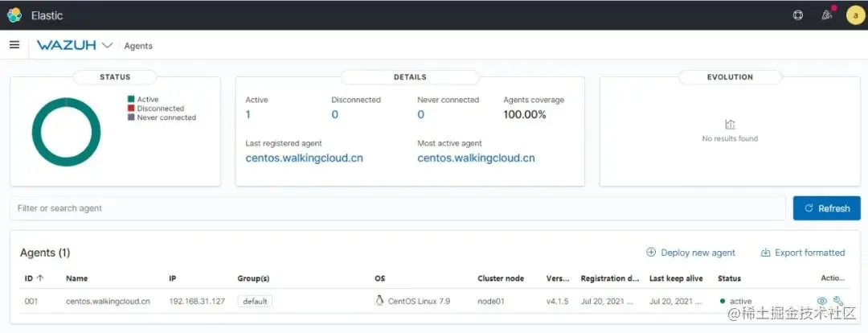Open the user avatar 'a' menu
868x333 pixels.
click(x=855, y=15)
